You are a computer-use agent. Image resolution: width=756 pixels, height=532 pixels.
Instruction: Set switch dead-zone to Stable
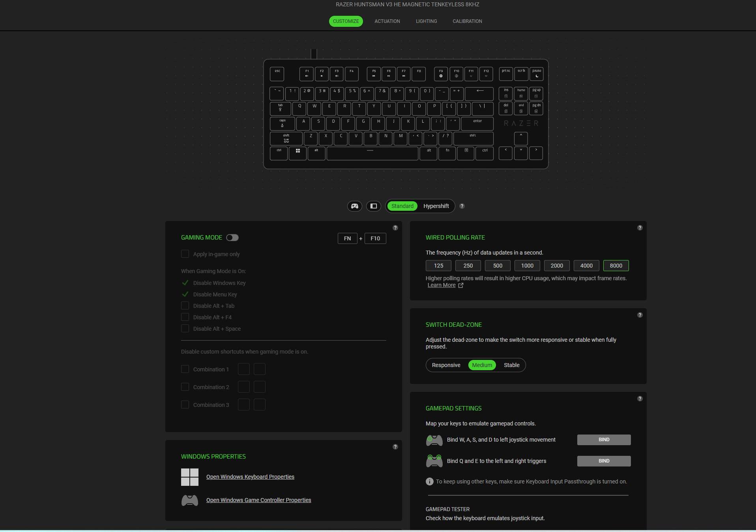(x=511, y=365)
